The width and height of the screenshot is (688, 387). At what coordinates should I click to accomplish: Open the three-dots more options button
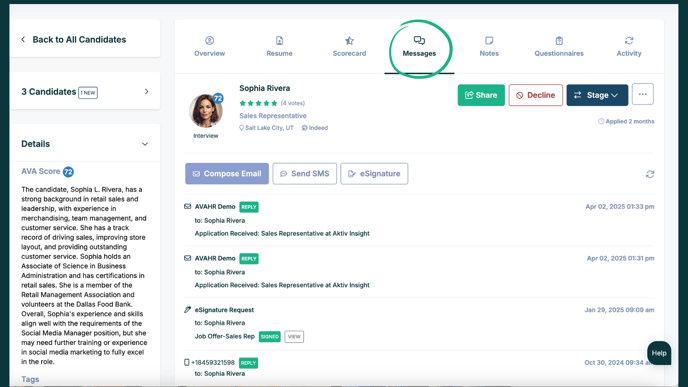tap(643, 94)
